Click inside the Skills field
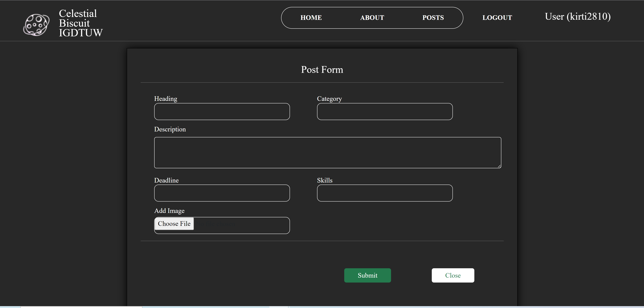Viewport: 644px width, 308px height. click(384, 193)
